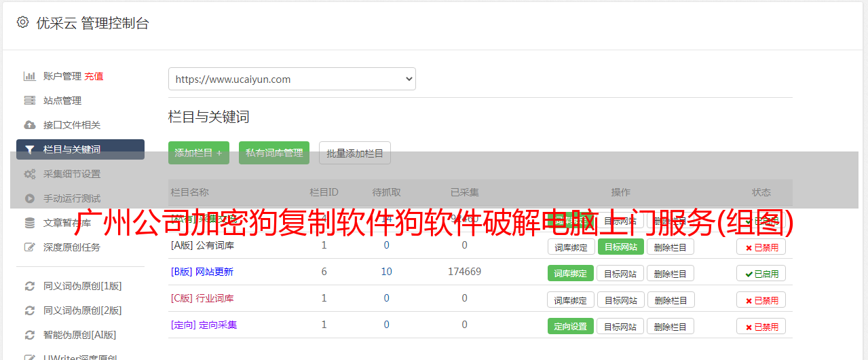Click the 174669 collected count cell
868x360 pixels.
point(464,272)
